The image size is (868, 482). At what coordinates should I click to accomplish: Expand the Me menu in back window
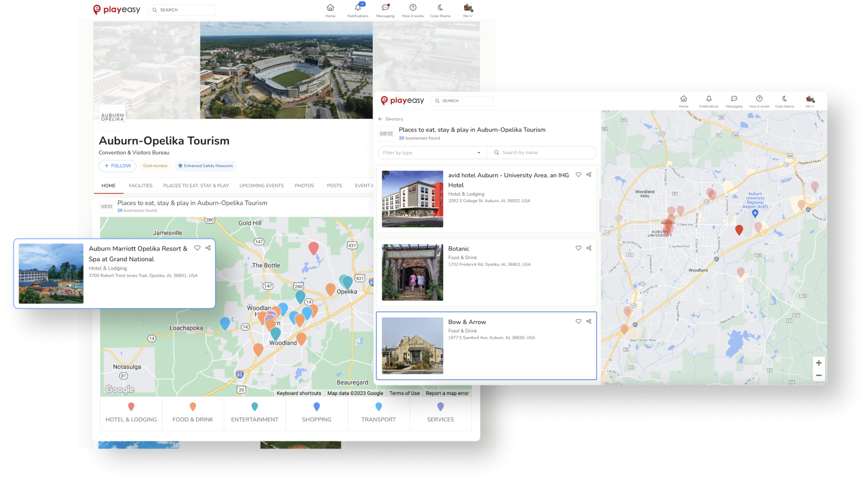(468, 10)
